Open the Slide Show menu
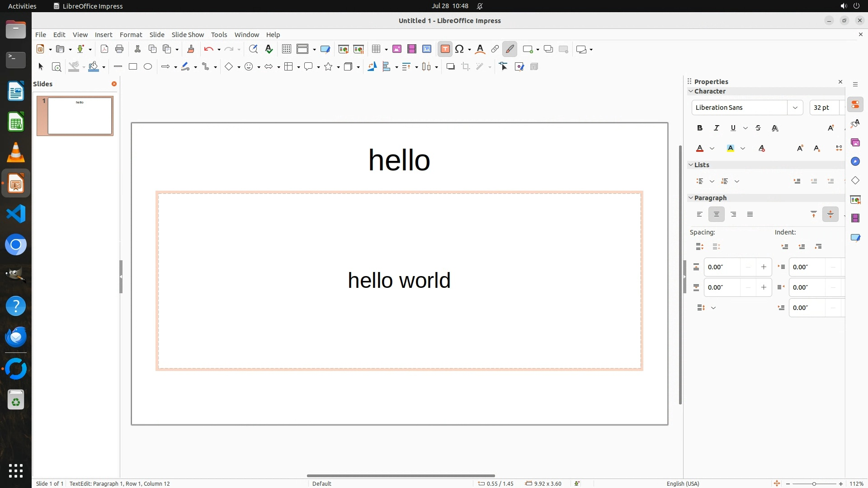The image size is (868, 488). click(188, 35)
